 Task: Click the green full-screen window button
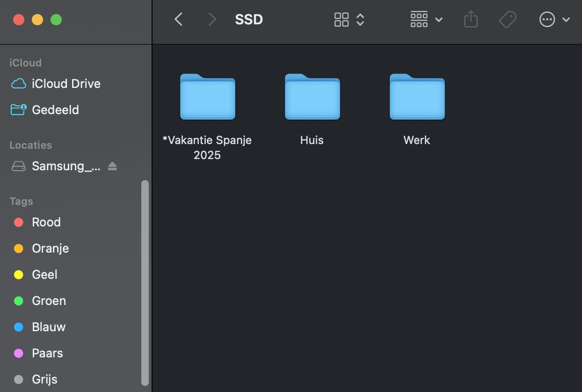pos(56,20)
